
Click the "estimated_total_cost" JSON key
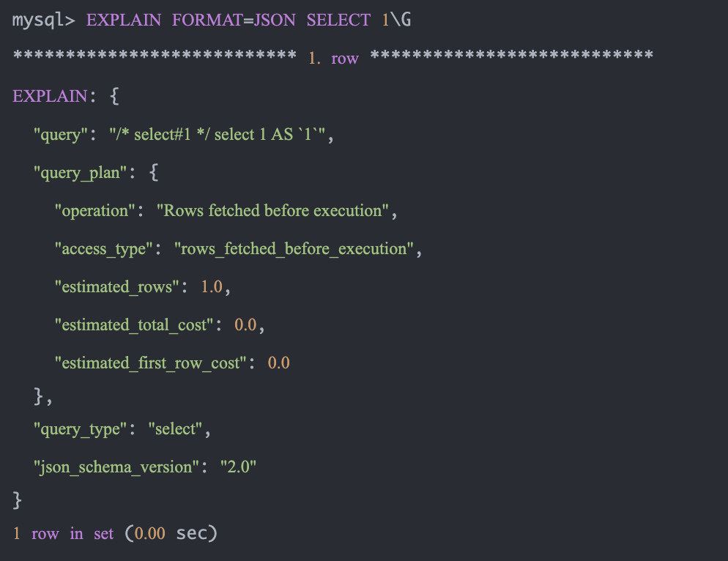tap(135, 325)
